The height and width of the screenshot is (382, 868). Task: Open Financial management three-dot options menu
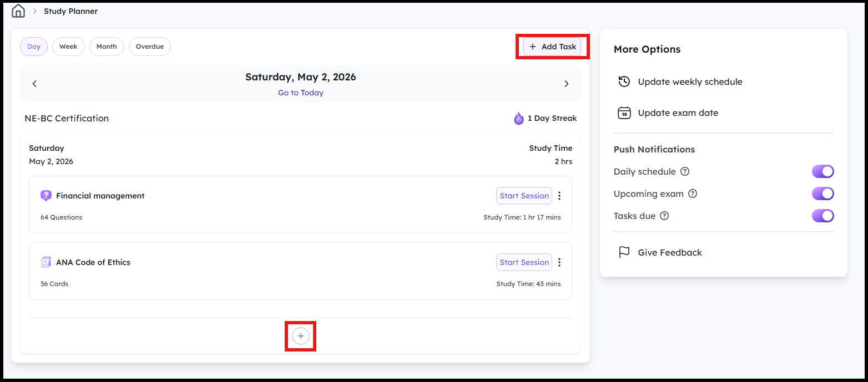[559, 196]
